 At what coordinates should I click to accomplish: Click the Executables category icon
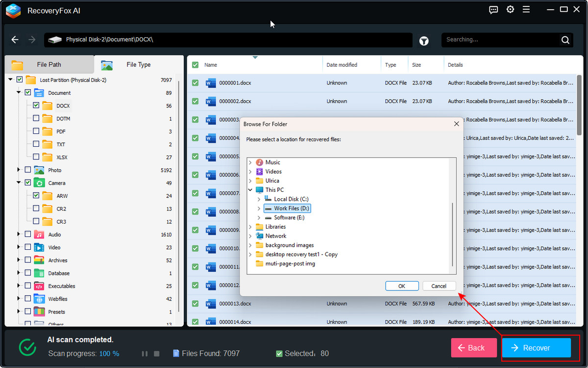pos(39,286)
